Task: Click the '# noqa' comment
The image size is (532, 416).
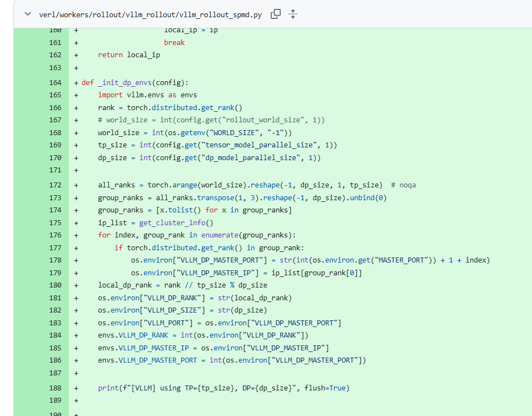Action: [403, 185]
